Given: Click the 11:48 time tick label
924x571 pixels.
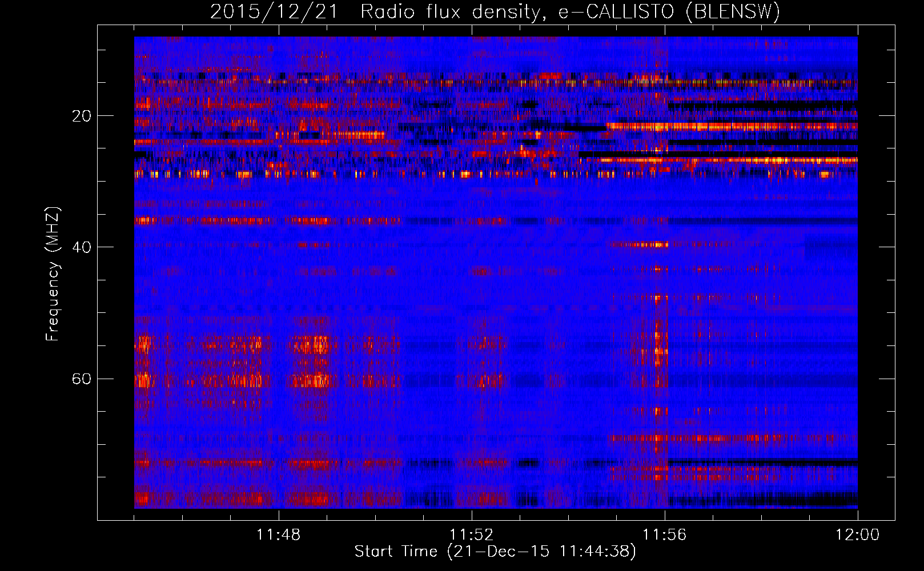Looking at the screenshot, I should click(x=279, y=535).
